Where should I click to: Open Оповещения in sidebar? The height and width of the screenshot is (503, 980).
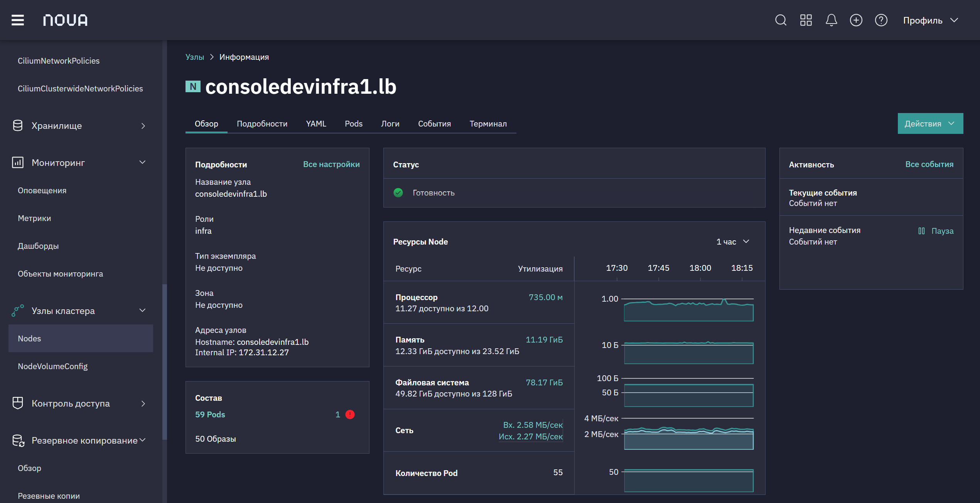[42, 190]
